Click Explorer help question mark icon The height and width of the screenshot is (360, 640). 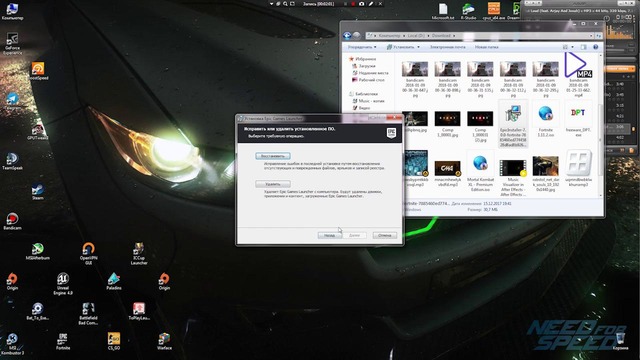click(x=596, y=47)
